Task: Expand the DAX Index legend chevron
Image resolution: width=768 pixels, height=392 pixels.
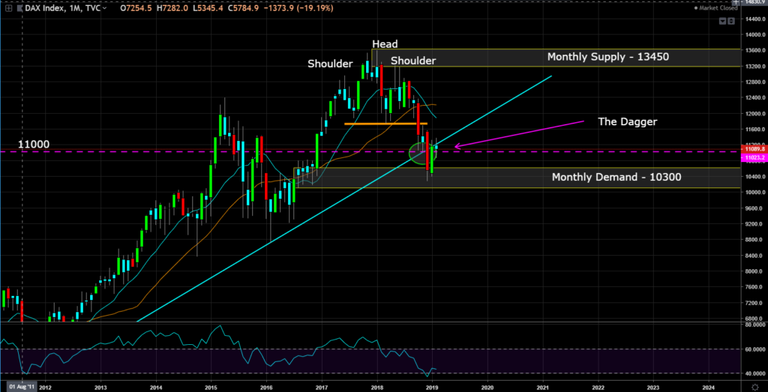Action: 105,8
